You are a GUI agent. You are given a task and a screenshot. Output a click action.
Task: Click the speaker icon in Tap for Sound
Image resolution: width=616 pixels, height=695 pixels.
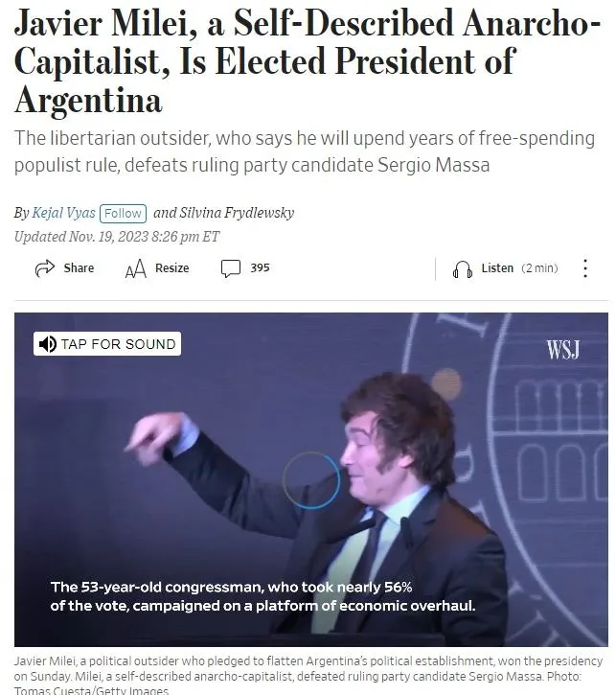pyautogui.click(x=47, y=344)
